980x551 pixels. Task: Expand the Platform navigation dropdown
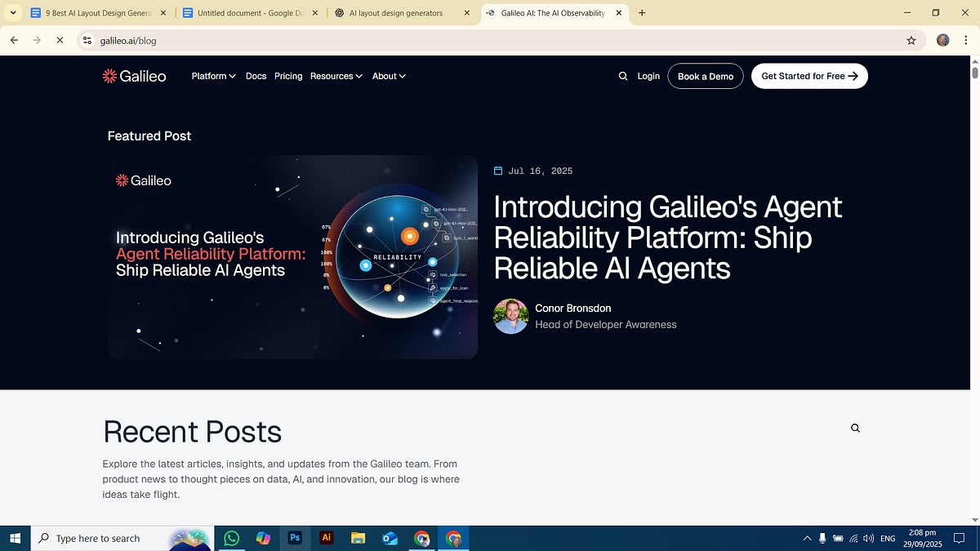pyautogui.click(x=213, y=76)
